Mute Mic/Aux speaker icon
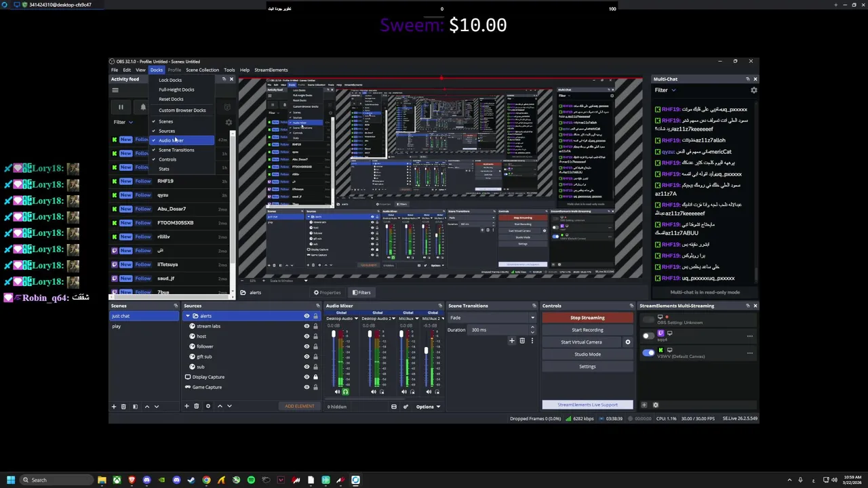 pos(405,392)
